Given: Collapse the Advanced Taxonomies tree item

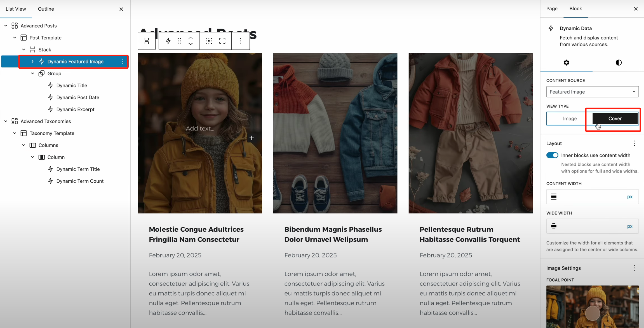Looking at the screenshot, I should (6, 121).
